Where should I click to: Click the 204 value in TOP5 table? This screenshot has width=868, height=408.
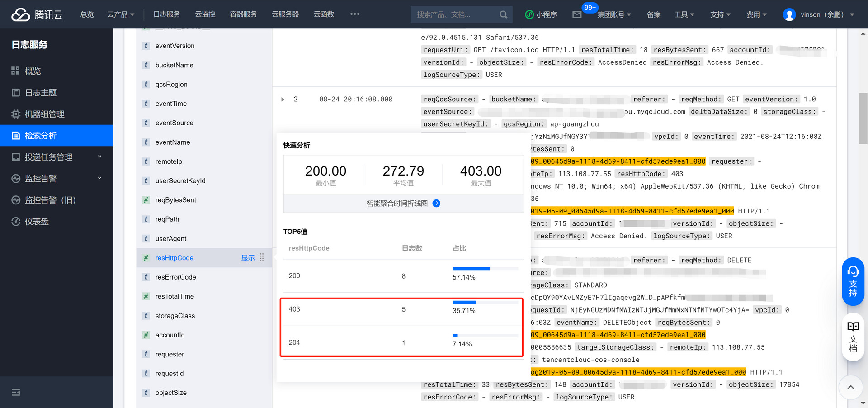[x=294, y=342]
